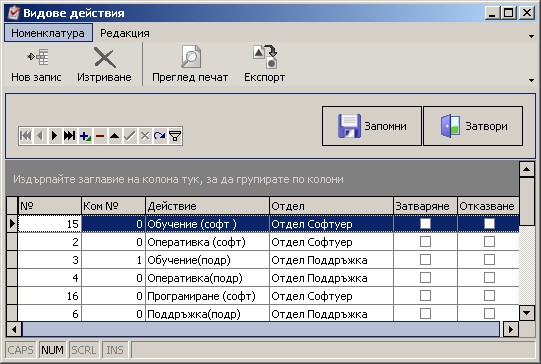Click Ком № value 1 in Обучение(подр) row
The image size is (541, 364).
pos(113,260)
